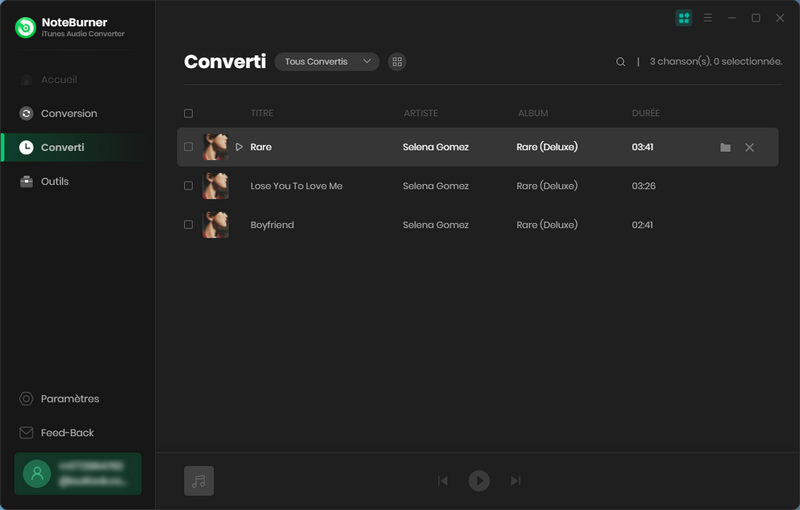Screen dimensions: 800x510
Task: Open the search icon in Converti header
Action: coord(620,62)
